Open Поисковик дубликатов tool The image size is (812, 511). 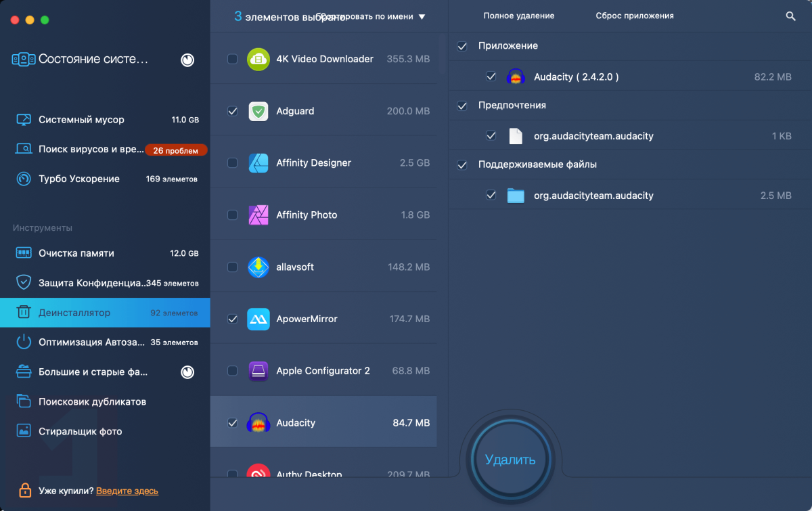point(105,401)
